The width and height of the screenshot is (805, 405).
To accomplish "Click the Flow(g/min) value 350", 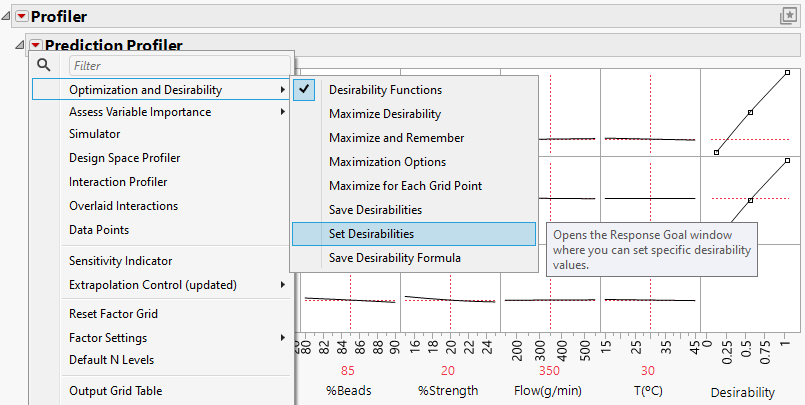I will (x=548, y=370).
